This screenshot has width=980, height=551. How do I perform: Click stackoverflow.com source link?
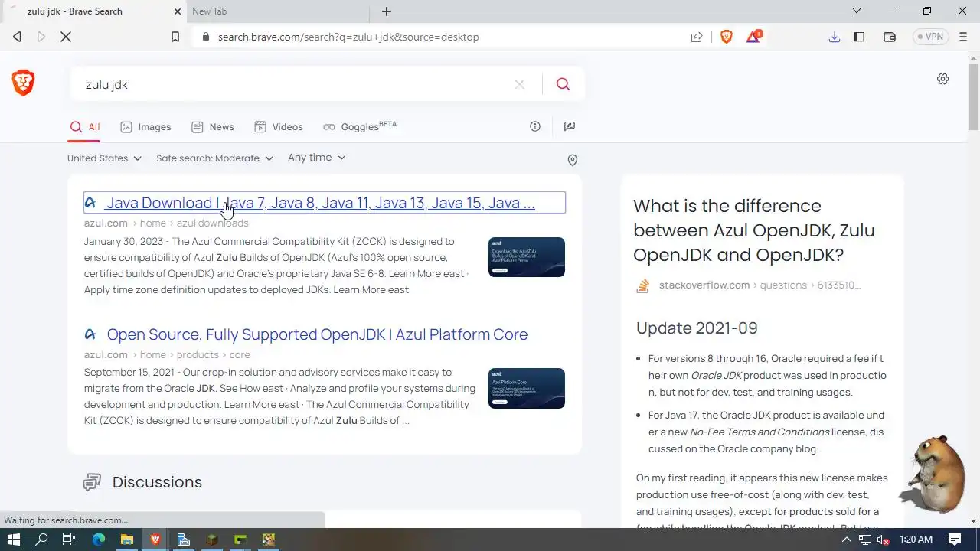(704, 285)
